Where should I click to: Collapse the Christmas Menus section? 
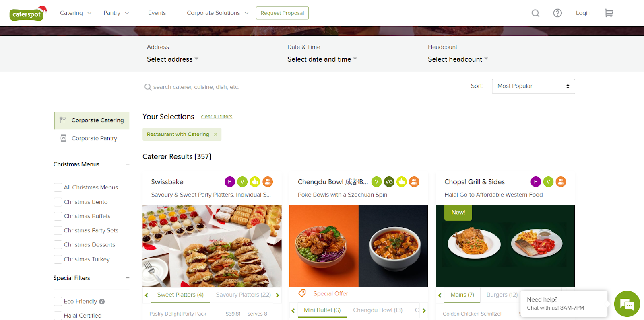tap(128, 164)
